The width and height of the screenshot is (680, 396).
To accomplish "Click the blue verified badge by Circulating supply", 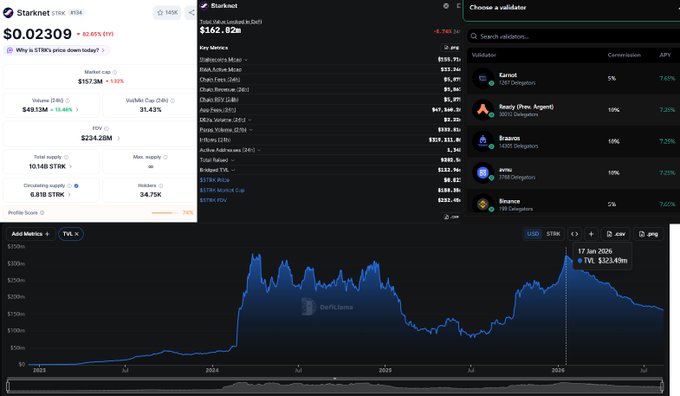I will (76, 186).
